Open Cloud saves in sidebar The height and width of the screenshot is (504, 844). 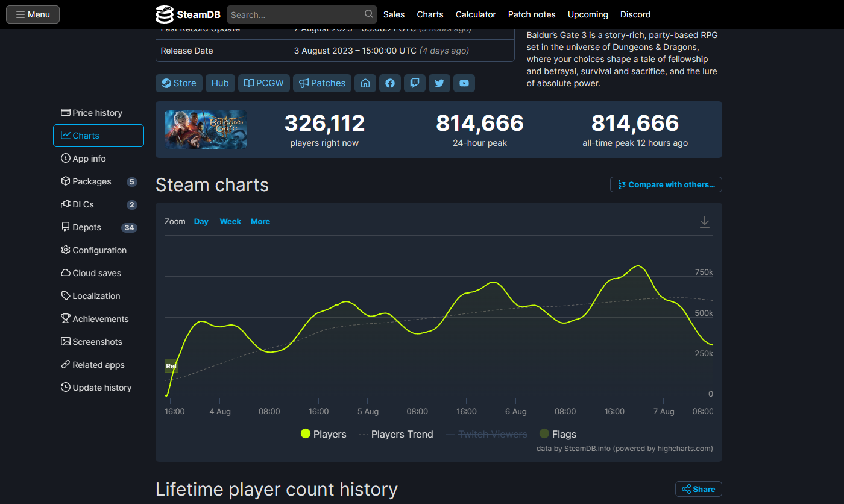(x=98, y=273)
